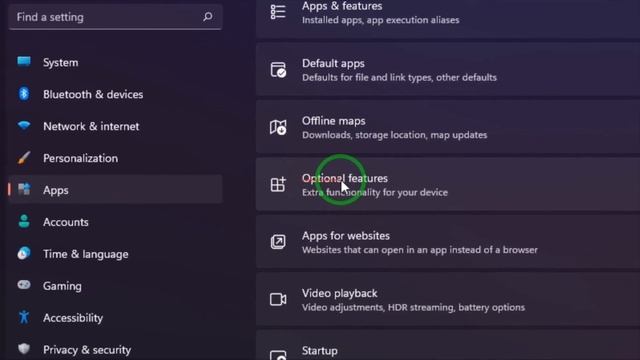The image size is (640, 360).
Task: Click the Accessibility figure icon
Action: pos(24,317)
